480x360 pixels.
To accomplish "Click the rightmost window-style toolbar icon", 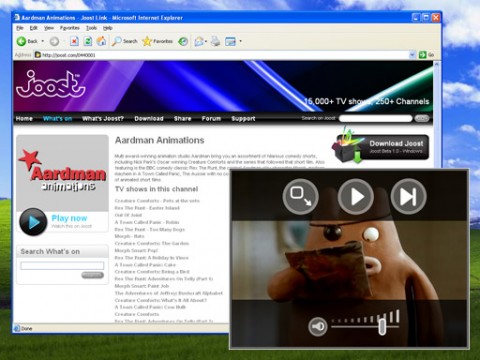I will [230, 41].
